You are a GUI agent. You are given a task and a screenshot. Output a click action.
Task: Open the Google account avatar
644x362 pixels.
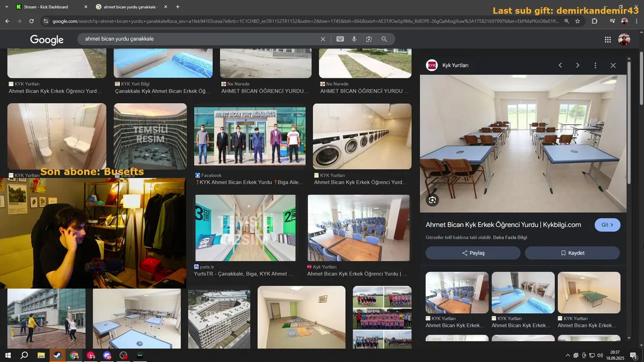[624, 40]
